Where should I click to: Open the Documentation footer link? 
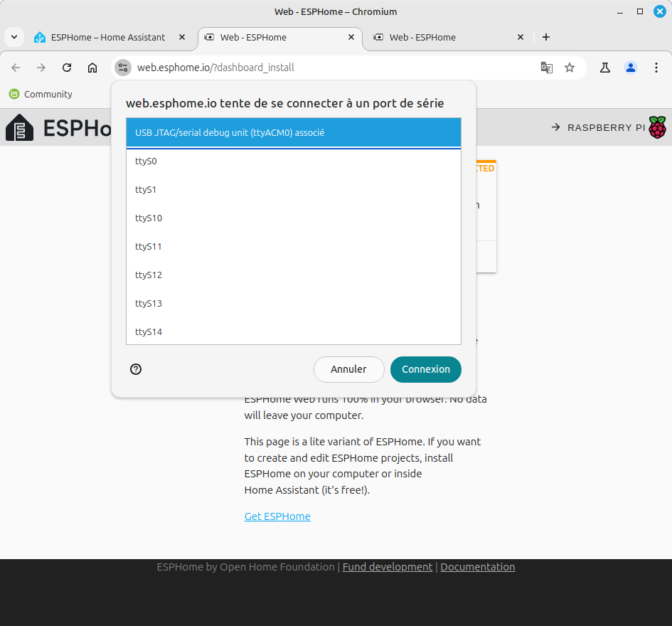coord(478,567)
